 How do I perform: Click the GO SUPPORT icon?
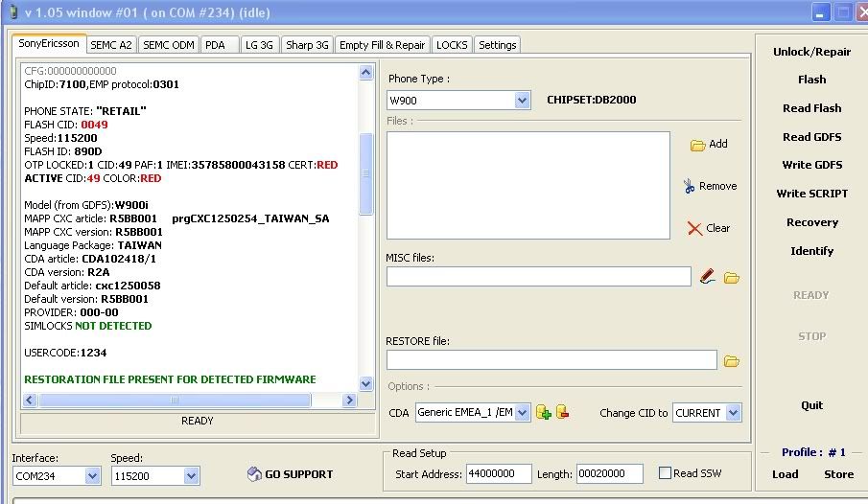pyautogui.click(x=254, y=474)
